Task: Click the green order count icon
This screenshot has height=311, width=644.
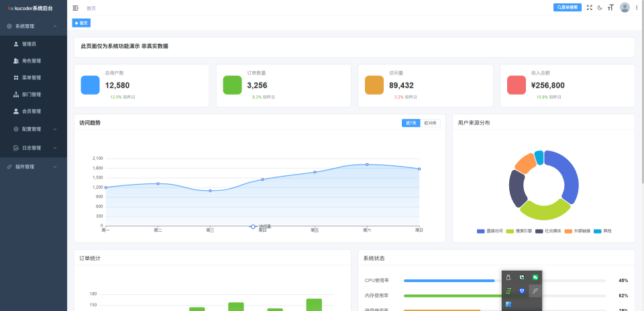Action: click(x=232, y=85)
